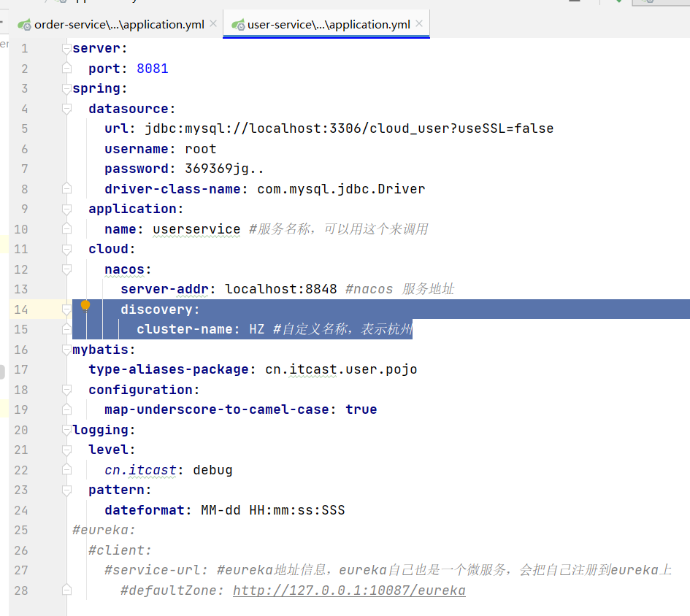The width and height of the screenshot is (690, 616).
Task: Collapse the server block fold marker
Action: click(x=66, y=48)
